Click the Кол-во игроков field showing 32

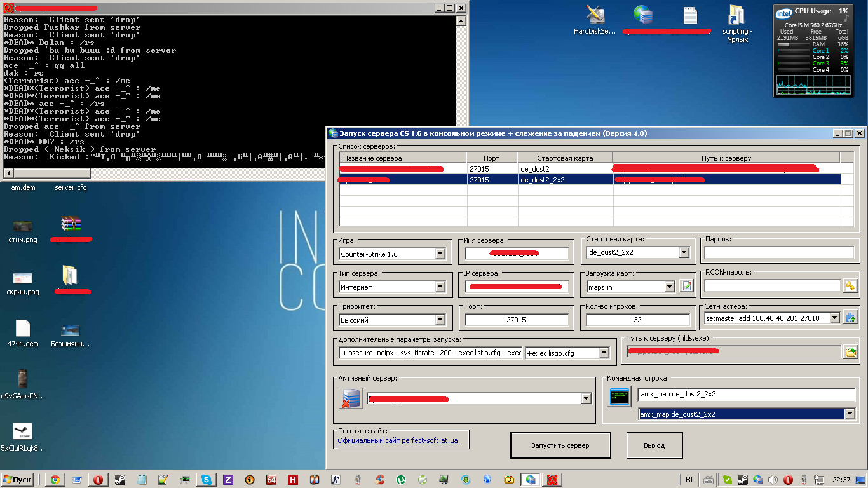pyautogui.click(x=637, y=320)
